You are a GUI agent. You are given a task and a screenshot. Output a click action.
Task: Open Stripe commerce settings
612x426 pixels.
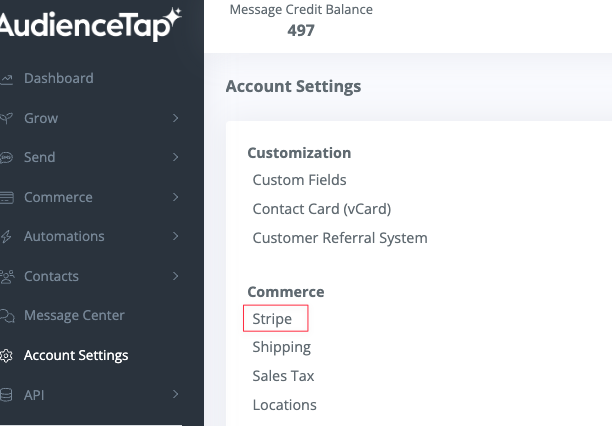[x=272, y=319]
